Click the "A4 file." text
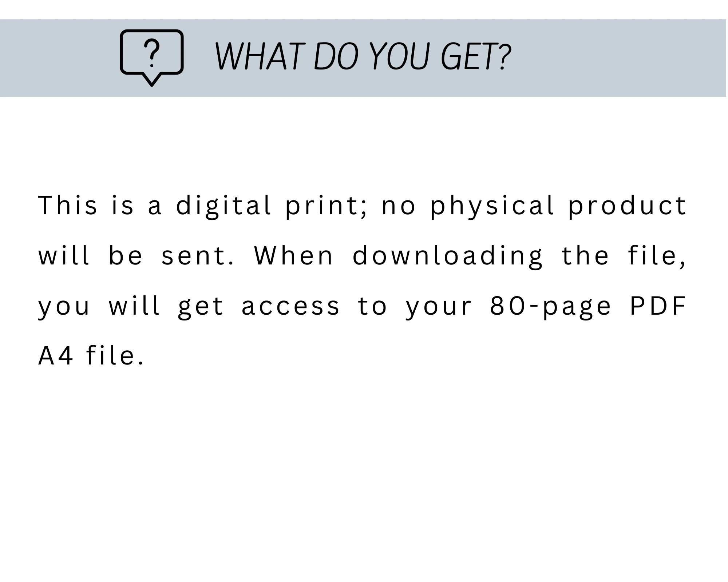The width and height of the screenshot is (728, 582). pyautogui.click(x=91, y=355)
